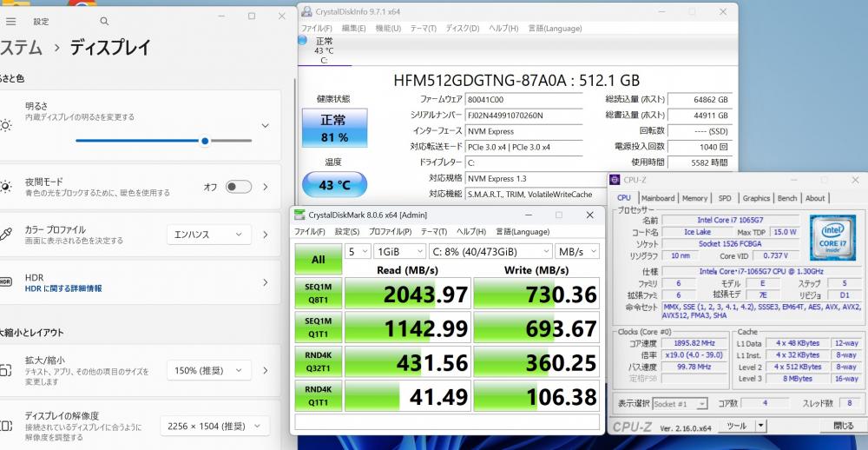Click the CPU-Z ツール button
The image size is (868, 450).
coord(737,426)
